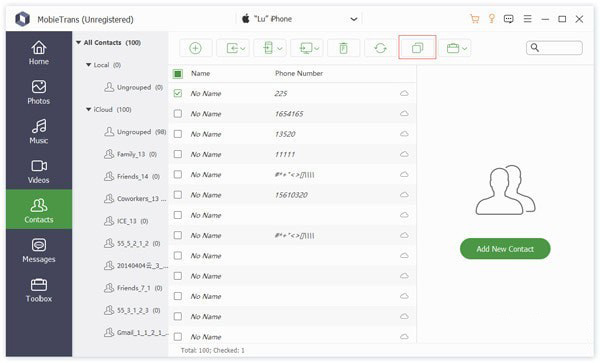Open the hamburger menu icon
The image size is (600, 363).
click(x=528, y=19)
